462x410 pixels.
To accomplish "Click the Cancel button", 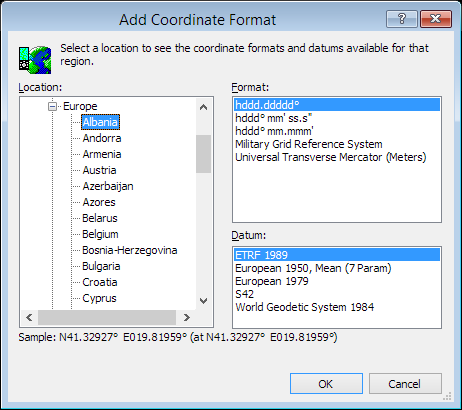I will point(405,384).
